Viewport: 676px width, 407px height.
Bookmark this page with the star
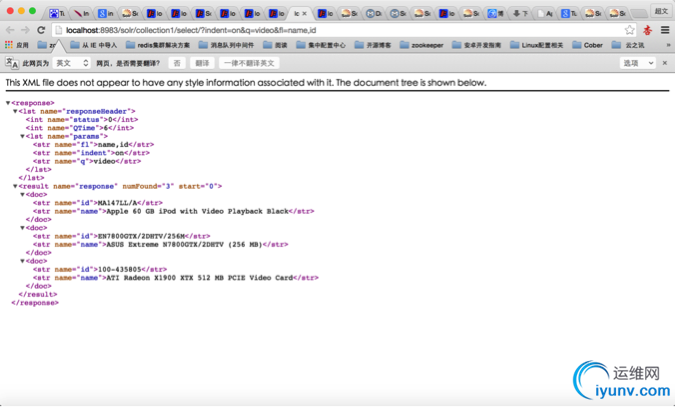tap(629, 30)
